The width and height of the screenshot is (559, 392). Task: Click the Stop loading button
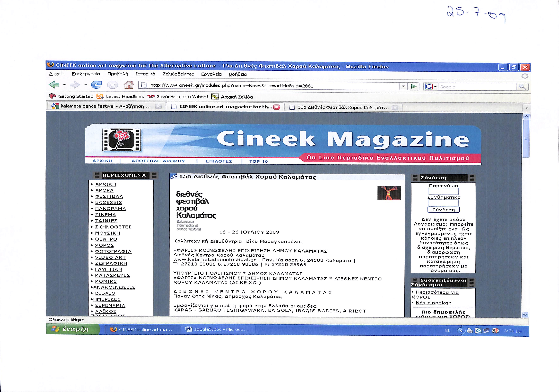pyautogui.click(x=112, y=85)
